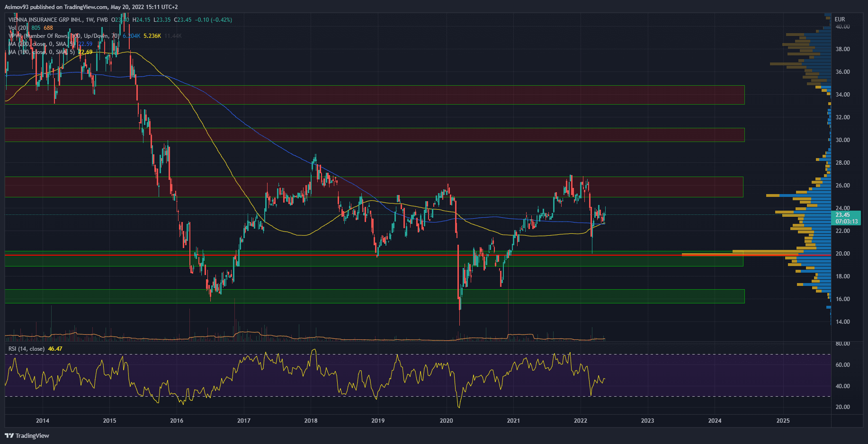The height and width of the screenshot is (444, 868).
Task: Click the 30.00 price axis label
Action: coord(842,140)
